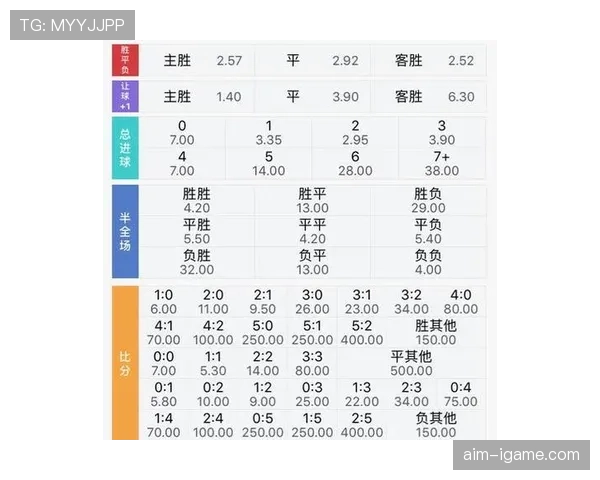Pick score 1:0 at 6.00
The height and width of the screenshot is (480, 600).
click(163, 302)
